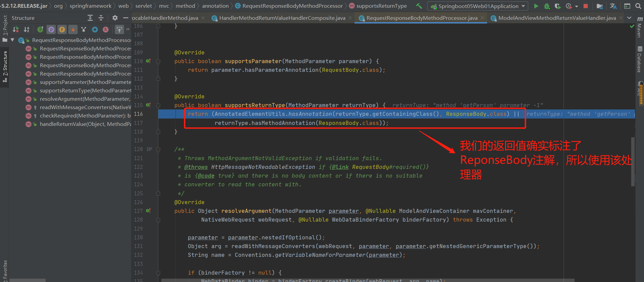Screen dimensions: 644x282
Task: Open the 1: Project tool window
Action: [5, 29]
